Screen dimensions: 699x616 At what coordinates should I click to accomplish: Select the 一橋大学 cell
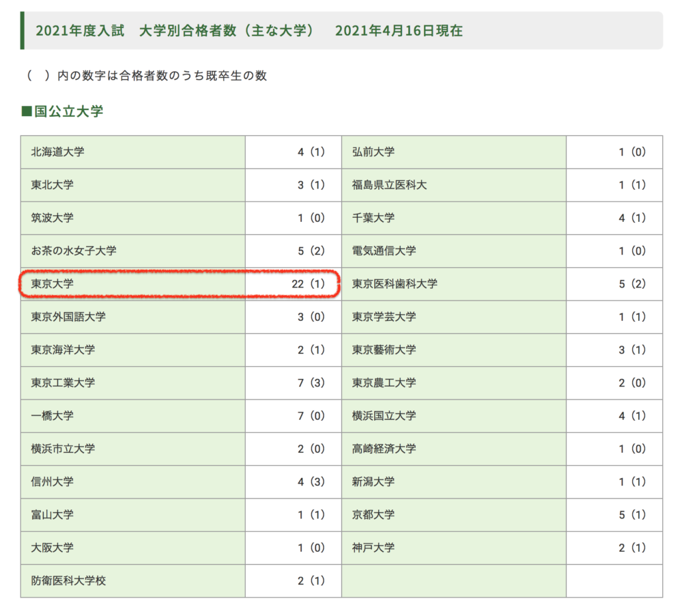(x=133, y=416)
